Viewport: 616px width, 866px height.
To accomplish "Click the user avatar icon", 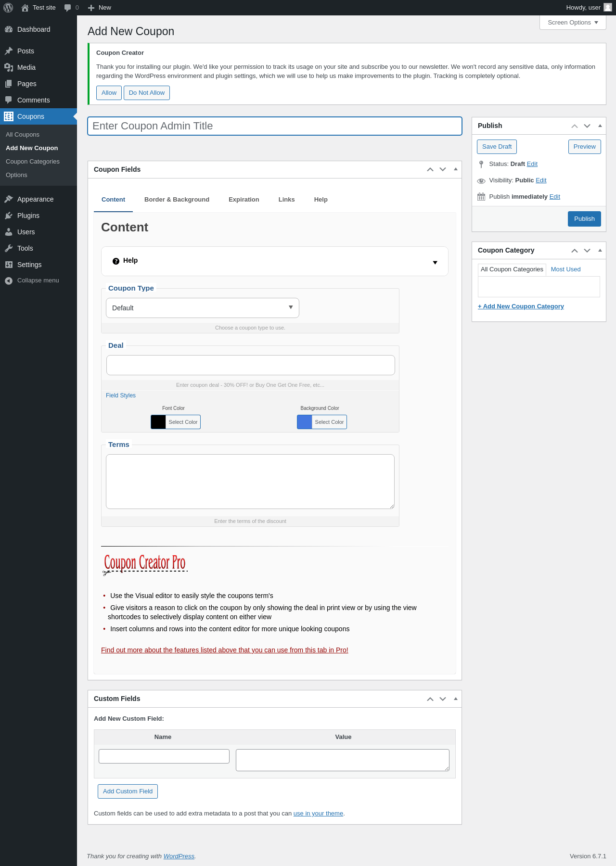I will (608, 7).
